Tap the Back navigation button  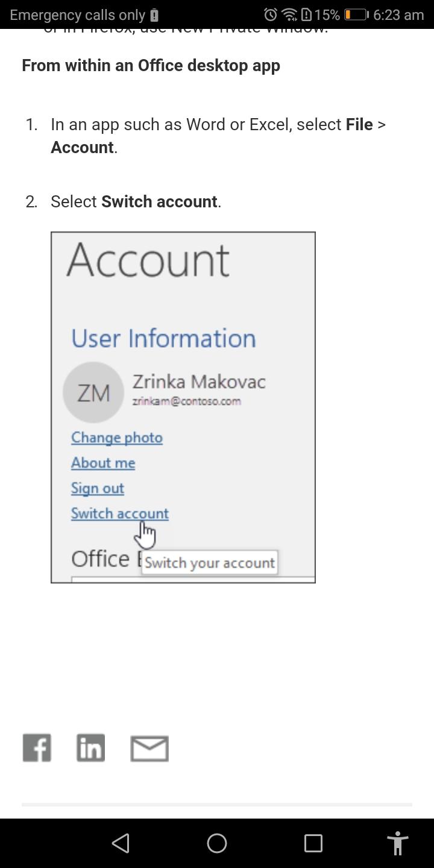click(x=121, y=843)
